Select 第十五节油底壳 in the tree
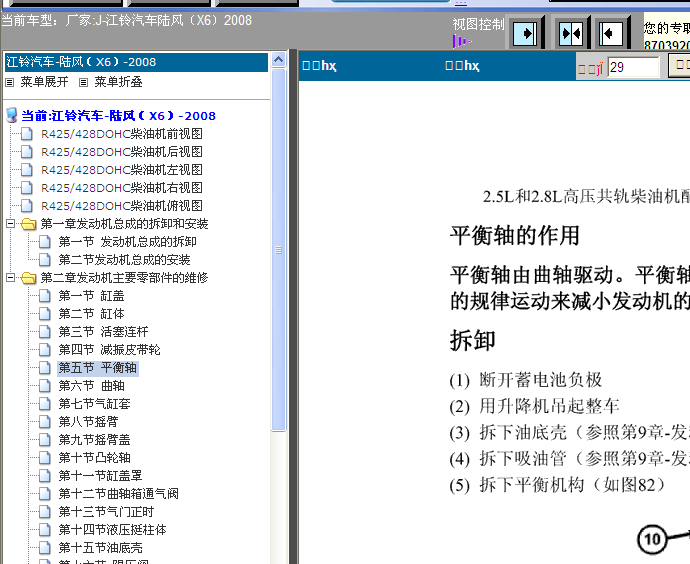Image resolution: width=690 pixels, height=564 pixels. coord(101,549)
